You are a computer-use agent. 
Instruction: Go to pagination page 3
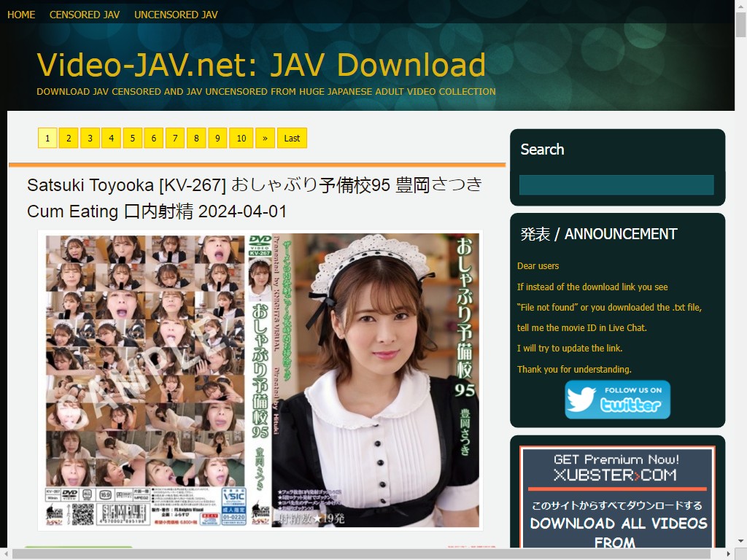90,138
